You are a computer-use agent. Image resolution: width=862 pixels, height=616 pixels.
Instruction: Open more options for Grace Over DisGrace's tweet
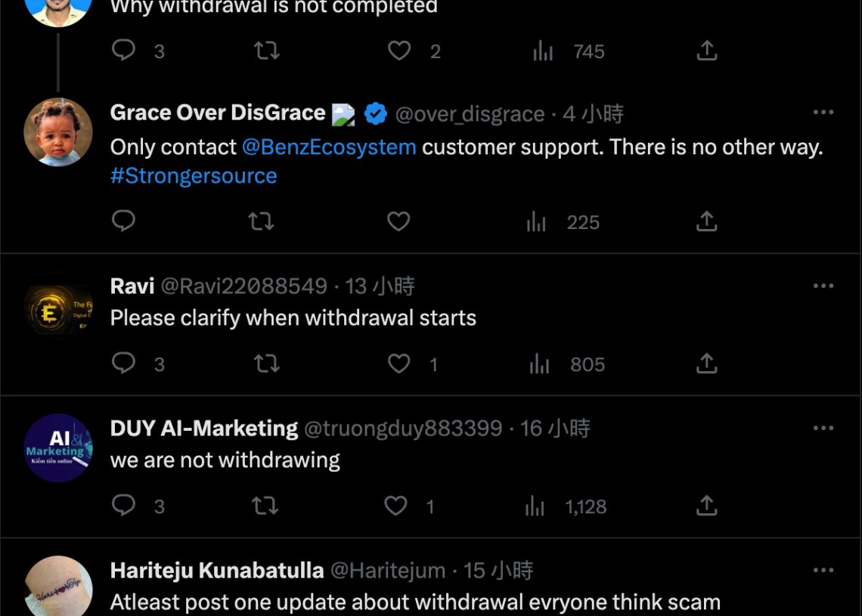click(x=823, y=113)
